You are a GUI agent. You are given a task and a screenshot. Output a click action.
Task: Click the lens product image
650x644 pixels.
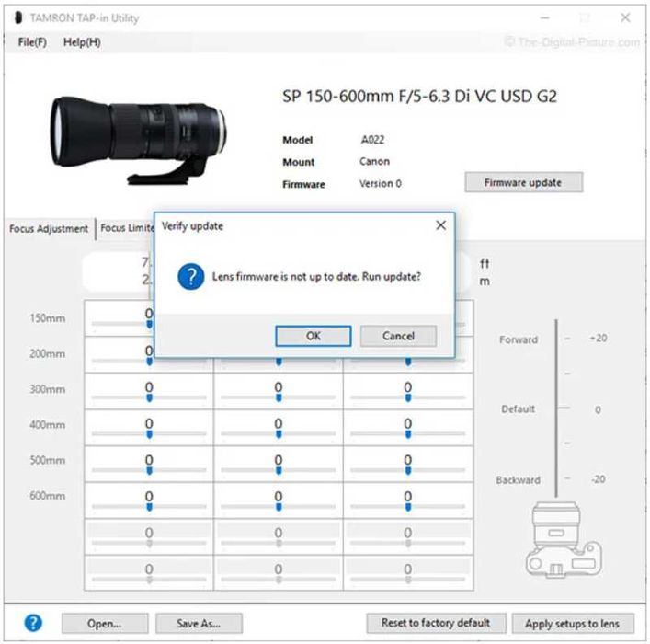(x=138, y=140)
